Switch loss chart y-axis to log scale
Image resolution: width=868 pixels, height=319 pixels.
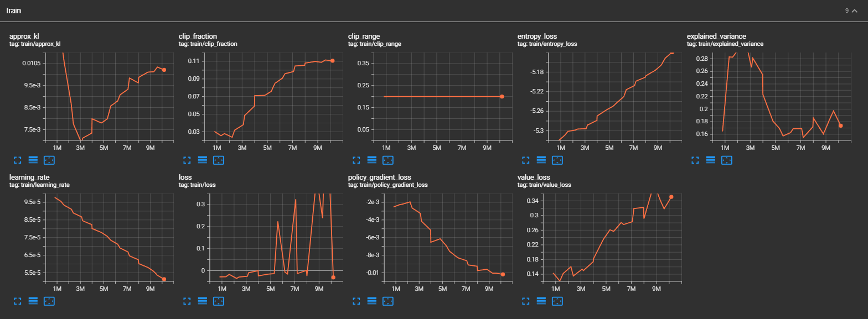click(x=203, y=301)
